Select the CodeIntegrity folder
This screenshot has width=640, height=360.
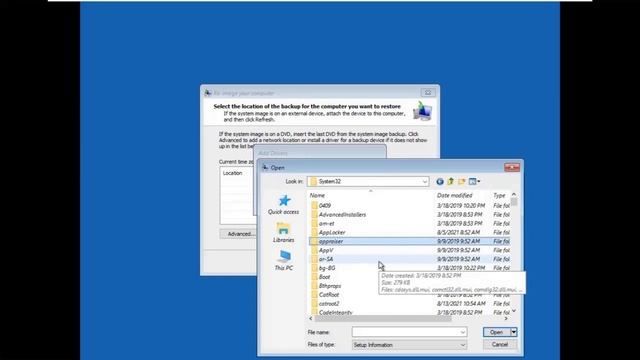[335, 313]
